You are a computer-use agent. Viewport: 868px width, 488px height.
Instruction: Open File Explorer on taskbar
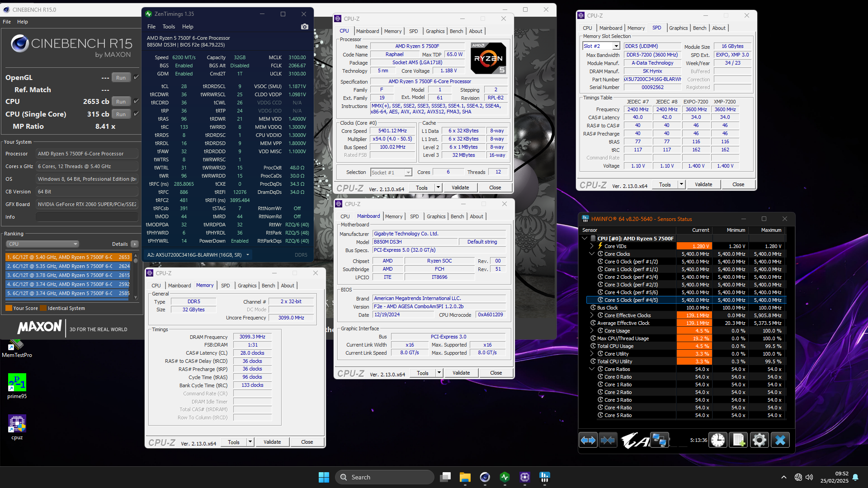coord(465,477)
